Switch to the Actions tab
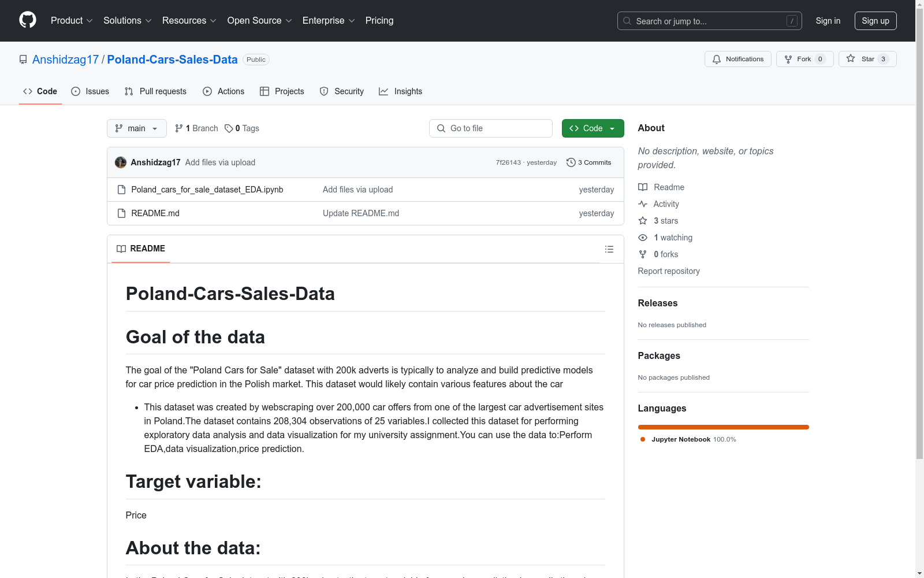This screenshot has width=924, height=578. pos(223,91)
